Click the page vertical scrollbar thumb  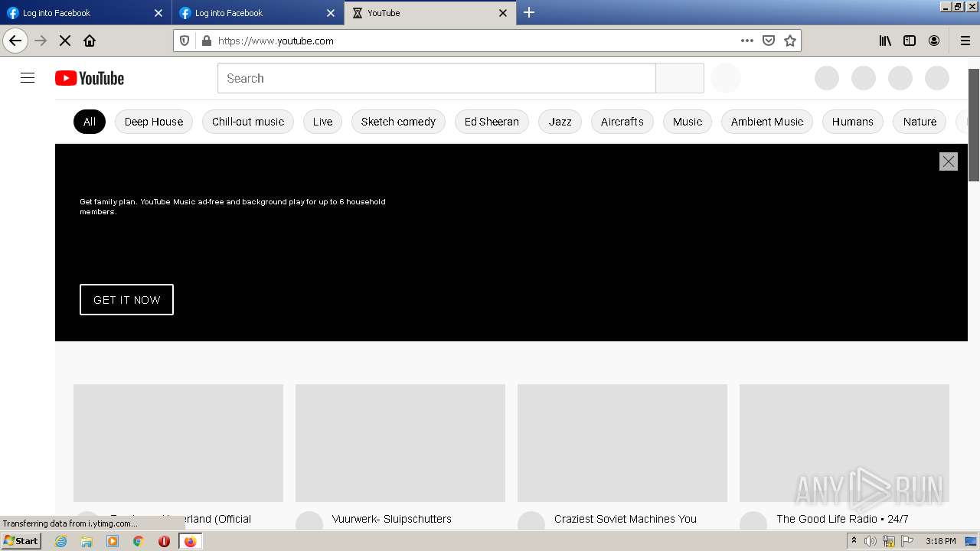[x=974, y=125]
